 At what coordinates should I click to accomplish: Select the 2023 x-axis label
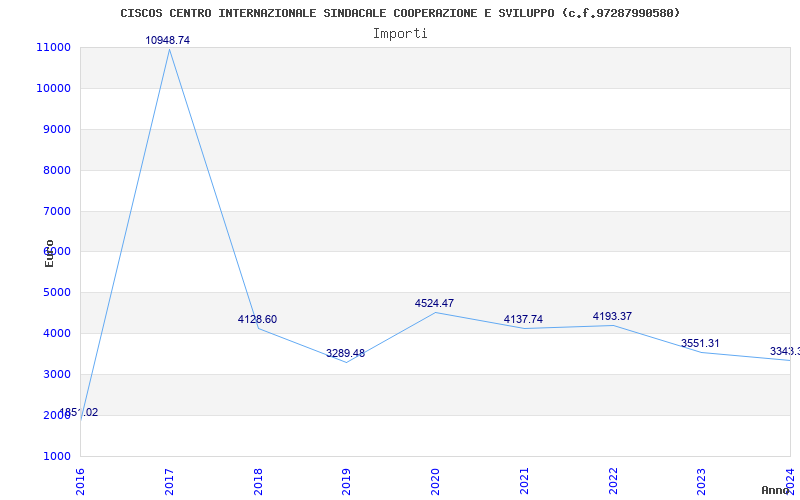(x=702, y=480)
